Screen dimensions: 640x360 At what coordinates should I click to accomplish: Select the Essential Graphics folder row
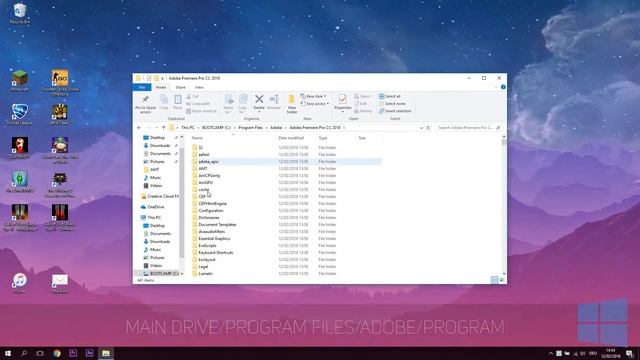pyautogui.click(x=286, y=238)
